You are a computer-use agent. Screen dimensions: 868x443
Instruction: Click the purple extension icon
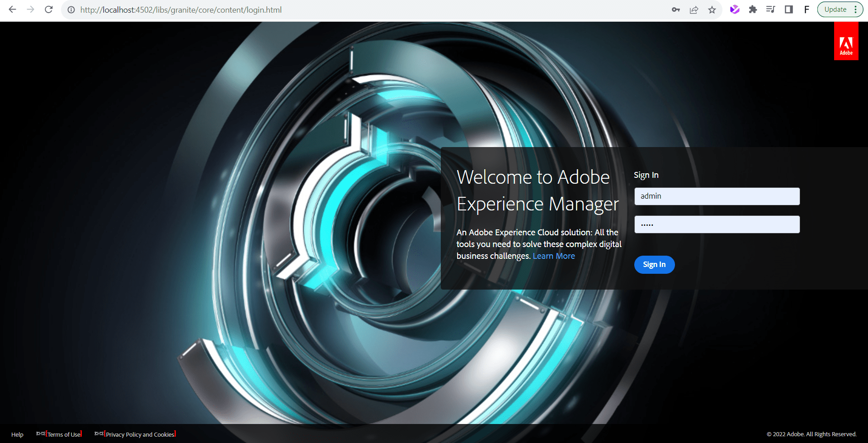click(735, 10)
